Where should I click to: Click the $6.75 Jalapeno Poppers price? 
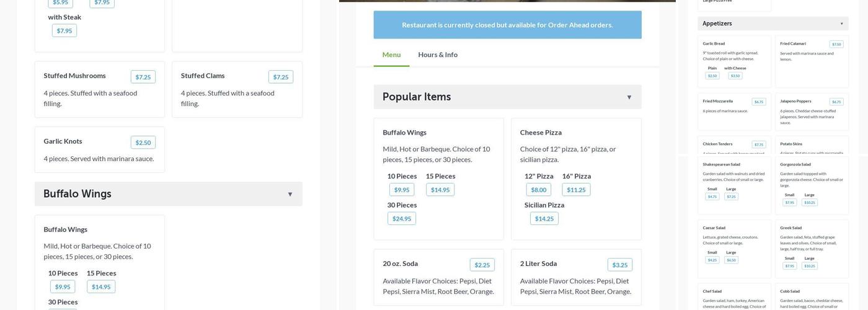(x=836, y=102)
